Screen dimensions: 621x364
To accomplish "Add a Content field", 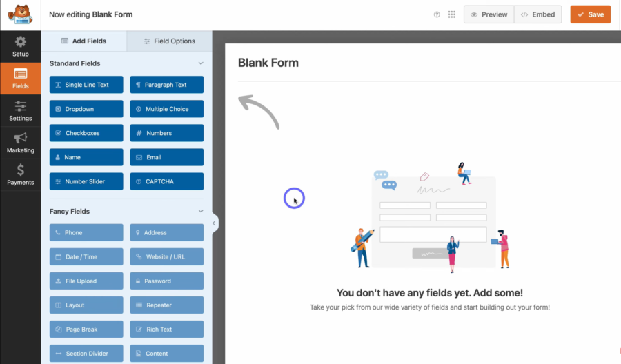I will 167,354.
